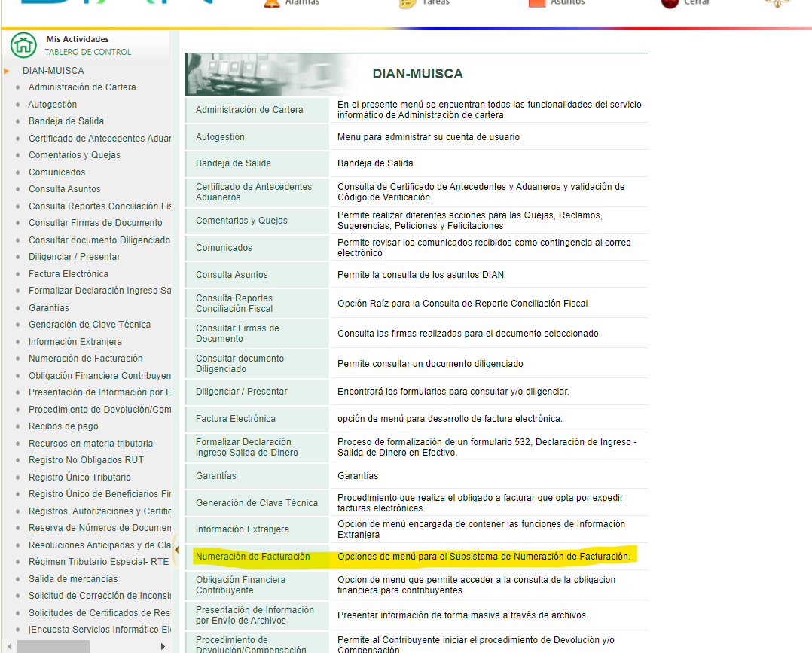The height and width of the screenshot is (653, 812).
Task: Open Recursos en materia tributaria in sidebar
Action: point(90,444)
